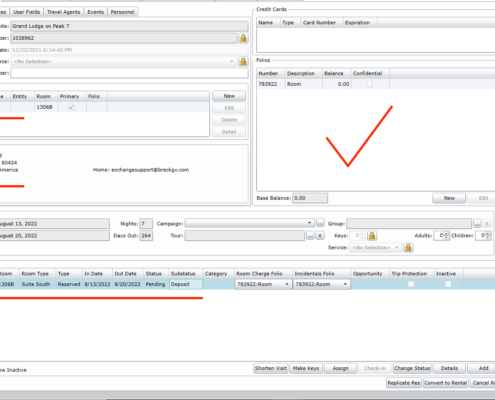Click the lock icon beside the No Selection source dropdown
Image resolution: width=495 pixels, height=400 pixels.
pyautogui.click(x=243, y=61)
